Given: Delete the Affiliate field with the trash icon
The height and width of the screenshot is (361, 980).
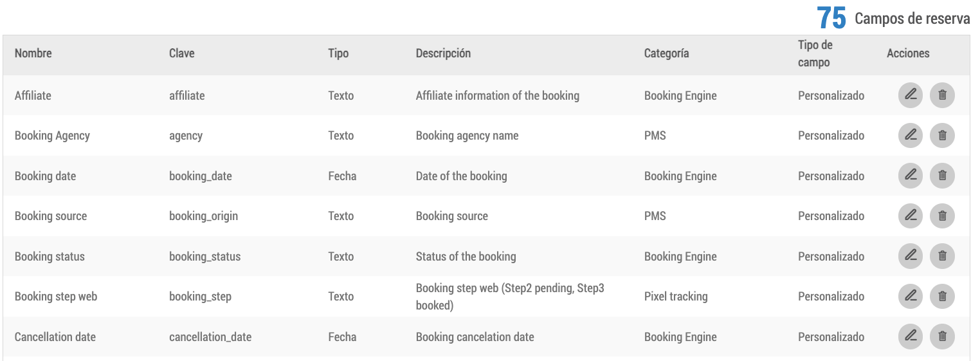Looking at the screenshot, I should (x=942, y=95).
